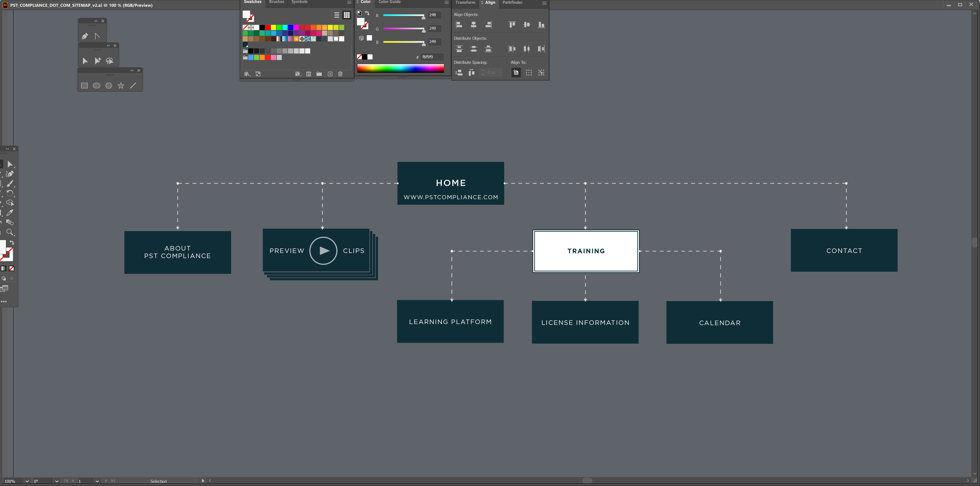Switch to Brushes tab
The height and width of the screenshot is (486, 980).
(277, 2)
